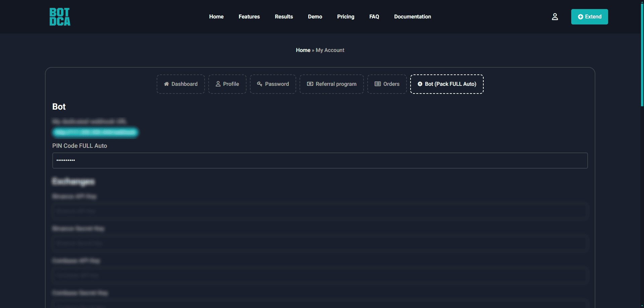Open the user account icon
Screen dimensions: 644x308
pyautogui.click(x=555, y=17)
